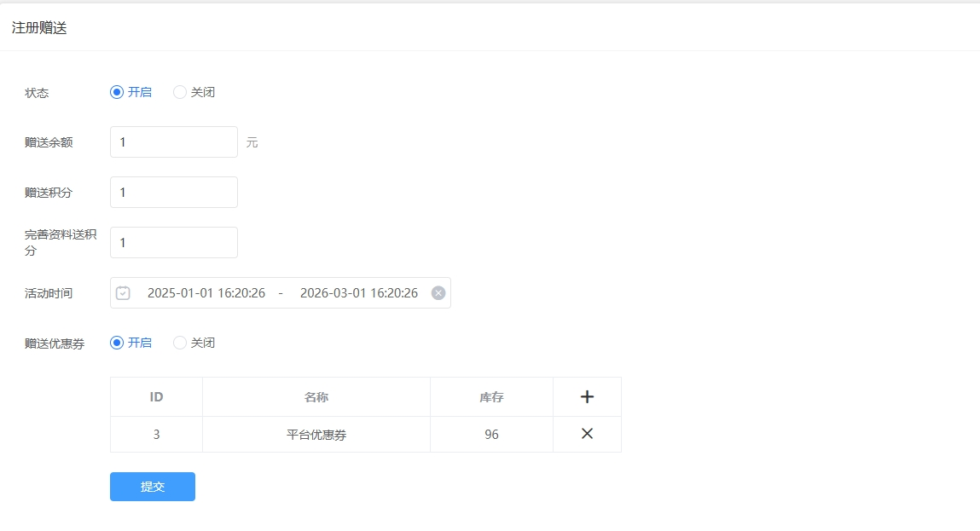The width and height of the screenshot is (980, 531).
Task: Click the 赠送余额 input field
Action: [173, 142]
